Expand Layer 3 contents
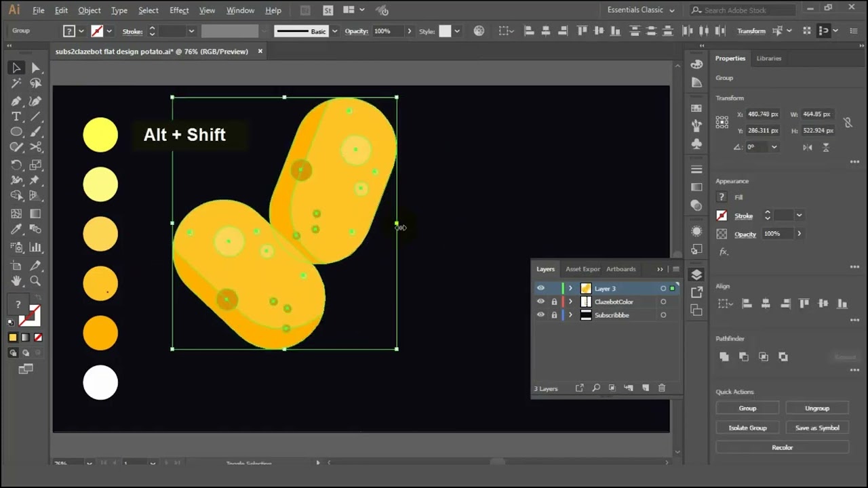This screenshot has width=868, height=488. tap(570, 288)
